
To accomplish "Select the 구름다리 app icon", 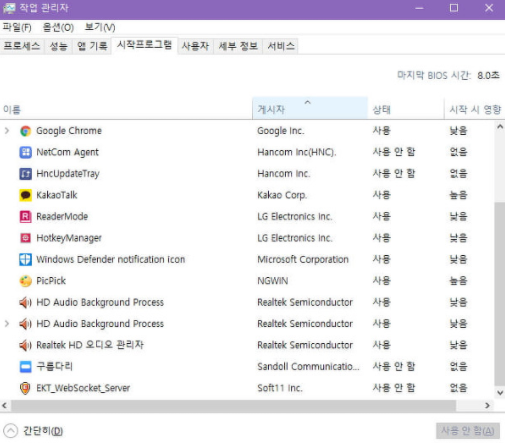I will coord(26,367).
